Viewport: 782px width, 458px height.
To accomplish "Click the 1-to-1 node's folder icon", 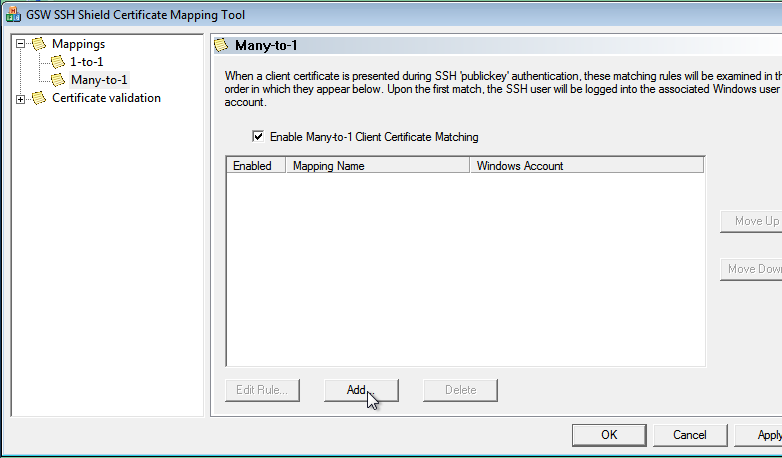I will (x=58, y=62).
